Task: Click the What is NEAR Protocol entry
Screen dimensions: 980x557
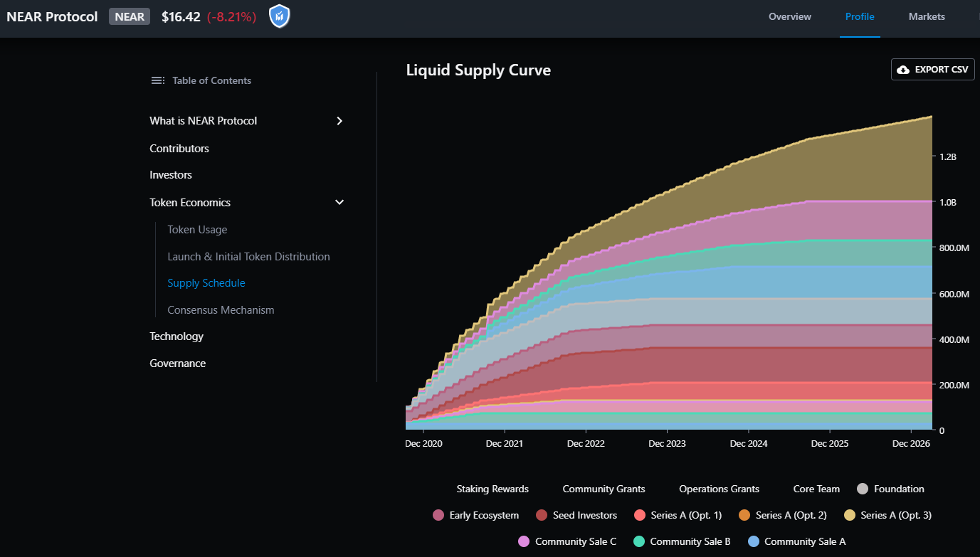Action: coord(204,121)
